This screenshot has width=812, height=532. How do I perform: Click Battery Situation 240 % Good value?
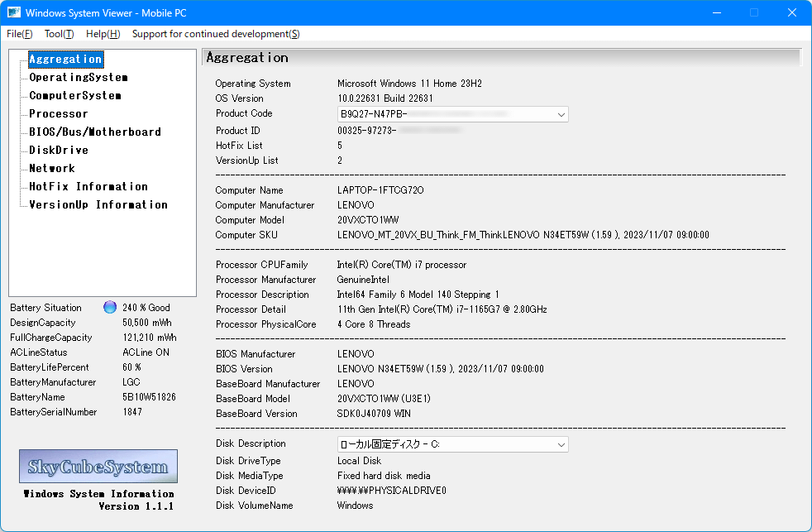146,308
